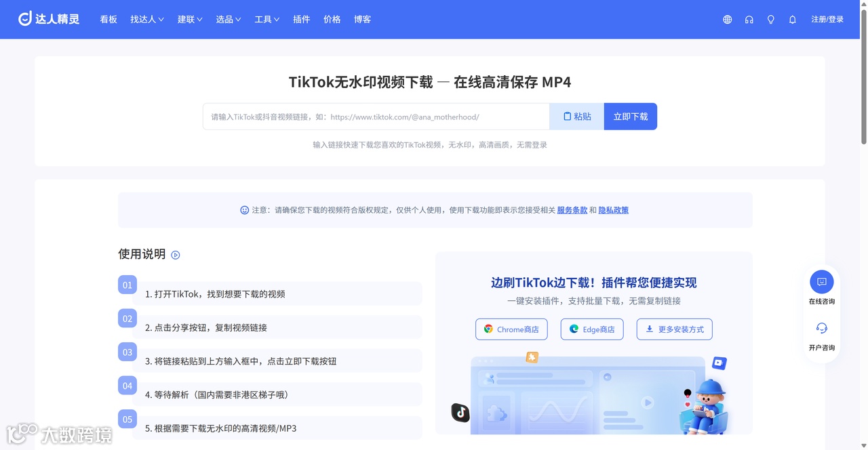Click the play icon beside 使用说明
Viewport: 868px width, 450px height.
pyautogui.click(x=176, y=255)
